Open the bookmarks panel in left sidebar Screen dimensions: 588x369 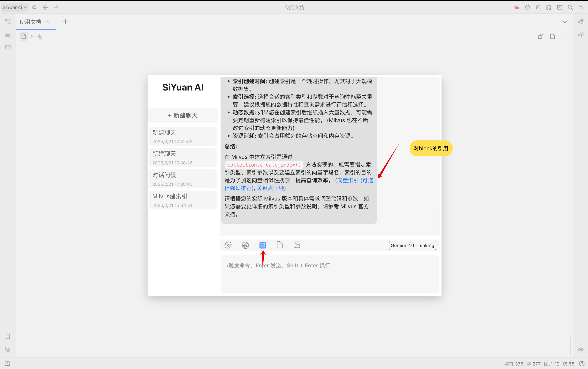[8, 337]
